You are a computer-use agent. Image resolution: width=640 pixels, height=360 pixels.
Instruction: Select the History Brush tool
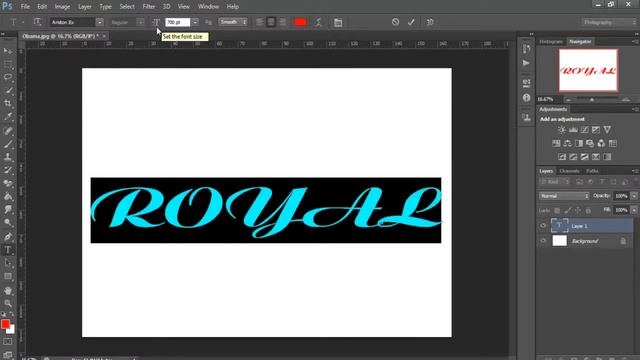coord(8,170)
